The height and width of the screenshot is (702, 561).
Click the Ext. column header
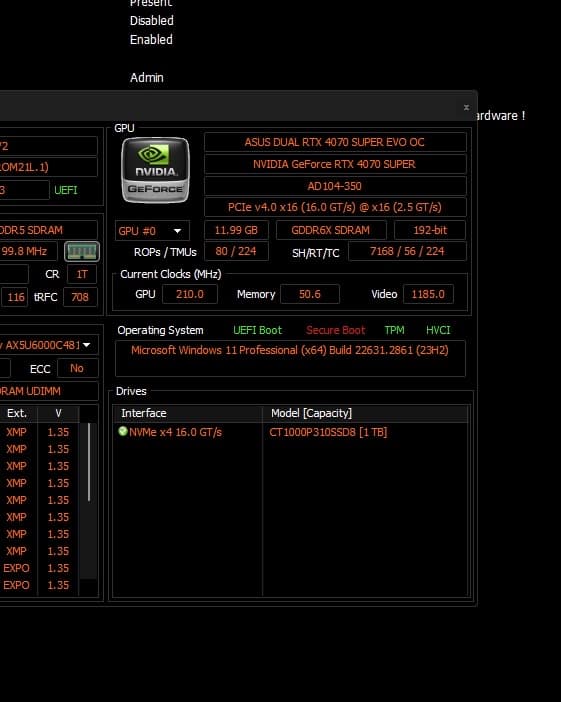18,413
